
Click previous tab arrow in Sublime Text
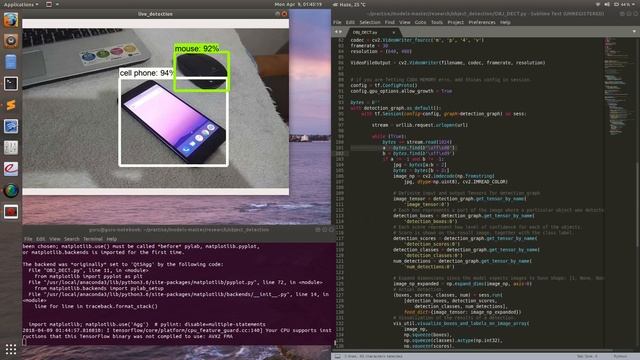(x=336, y=32)
